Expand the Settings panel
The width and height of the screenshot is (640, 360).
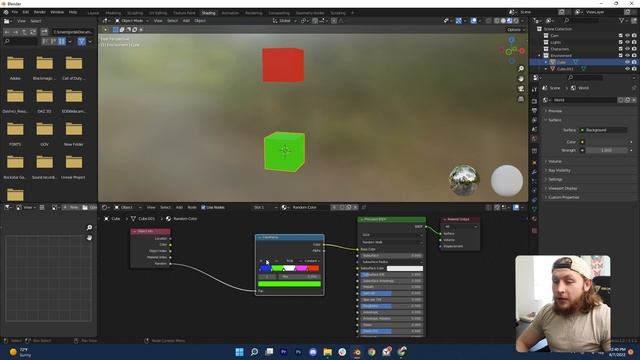[x=555, y=180]
